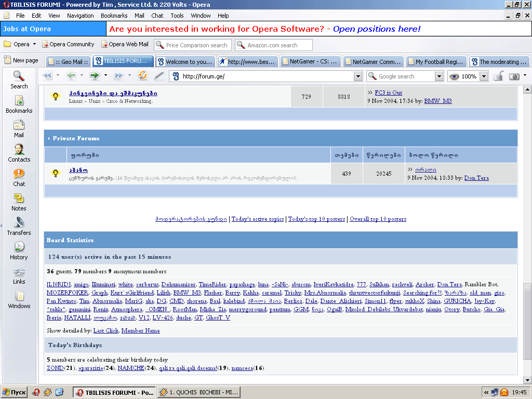Open the address bar URL dropdown
Viewport: 532px width, 399px height.
point(358,76)
